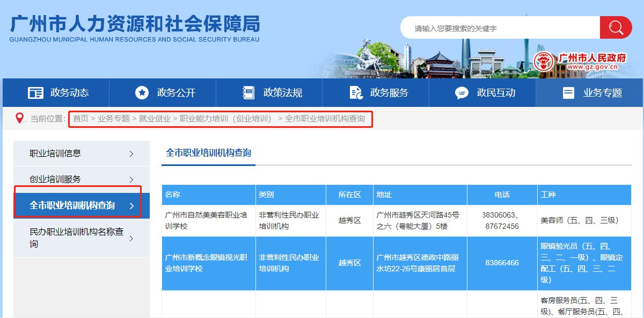The width and height of the screenshot is (644, 318).
Task: Click the 政务服务 file icon
Action: (355, 93)
